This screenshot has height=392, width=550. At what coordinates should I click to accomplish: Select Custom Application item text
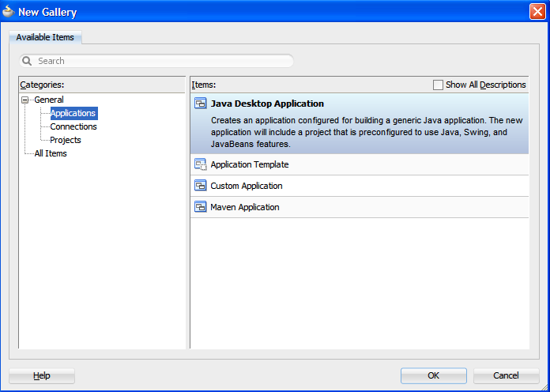pyautogui.click(x=247, y=186)
